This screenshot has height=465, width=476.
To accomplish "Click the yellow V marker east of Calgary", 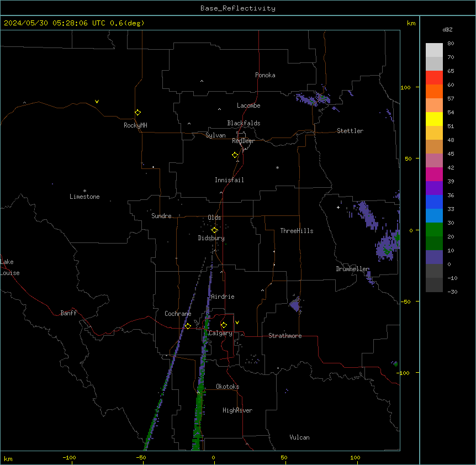I will coord(237,323).
